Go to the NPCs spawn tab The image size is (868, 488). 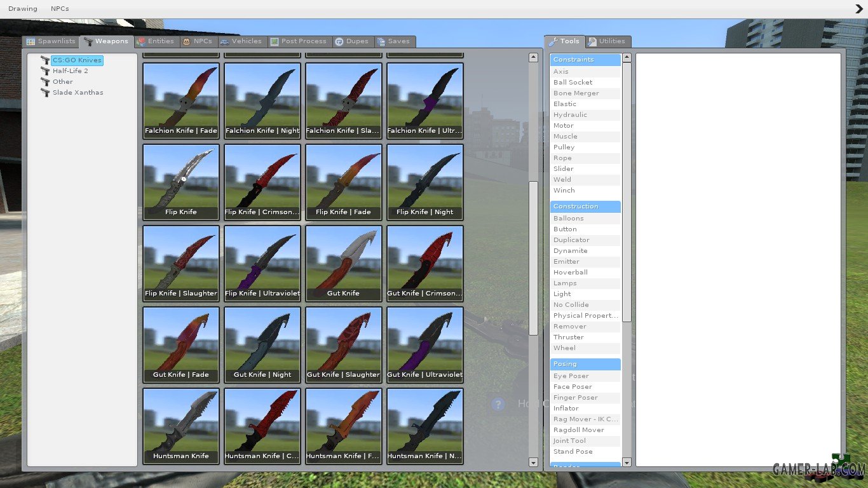(198, 41)
